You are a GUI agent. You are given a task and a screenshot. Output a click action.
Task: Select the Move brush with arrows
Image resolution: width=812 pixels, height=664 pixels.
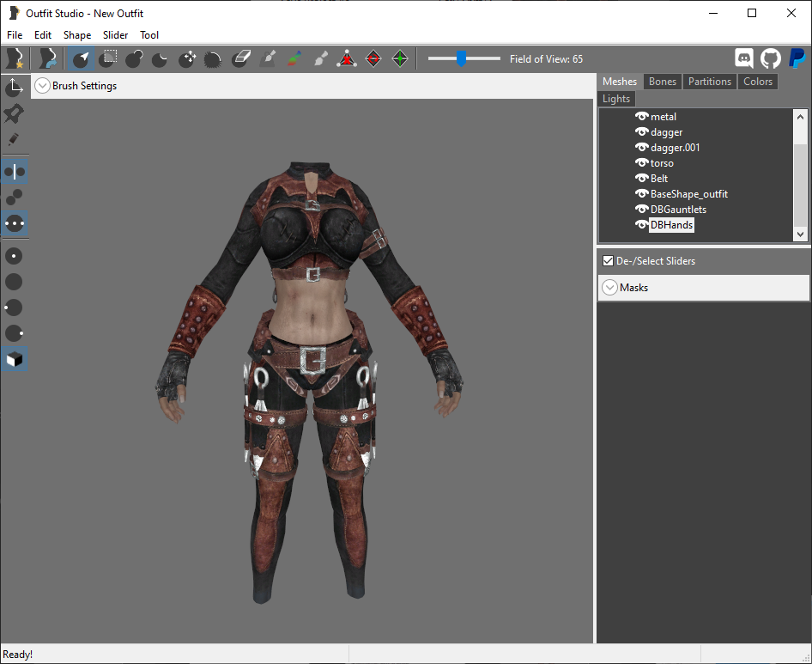pyautogui.click(x=187, y=58)
